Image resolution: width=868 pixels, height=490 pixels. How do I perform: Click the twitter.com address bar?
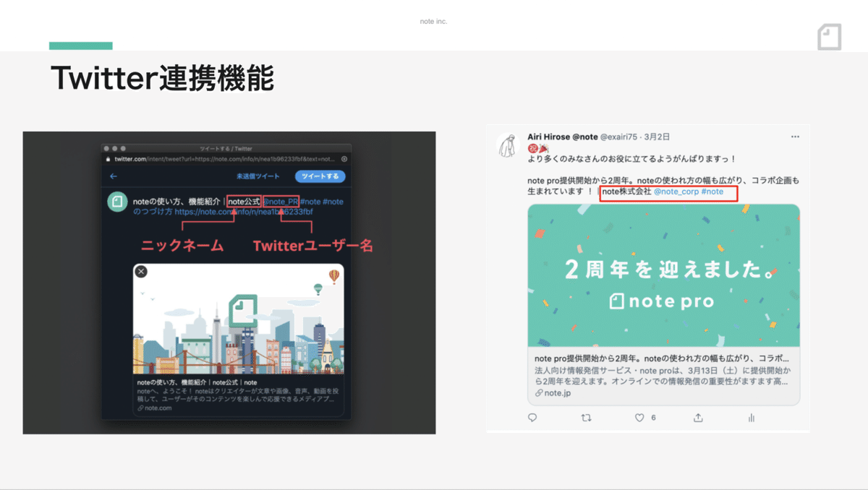tap(226, 159)
